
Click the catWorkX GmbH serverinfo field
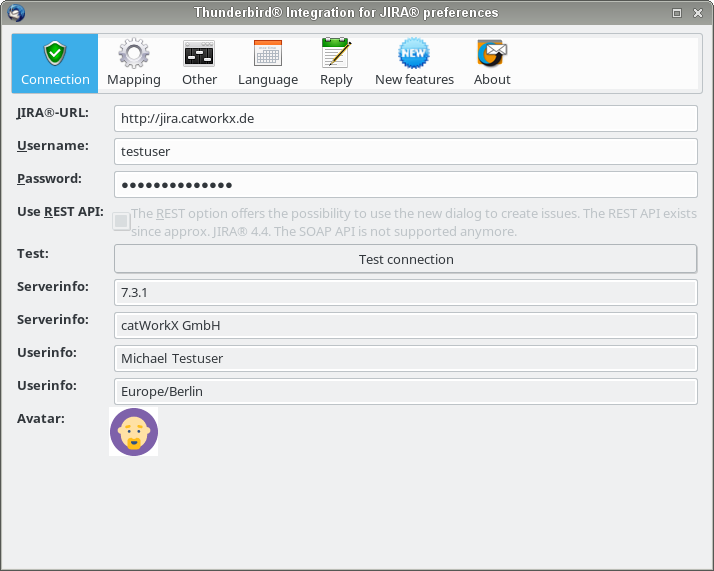tap(405, 326)
